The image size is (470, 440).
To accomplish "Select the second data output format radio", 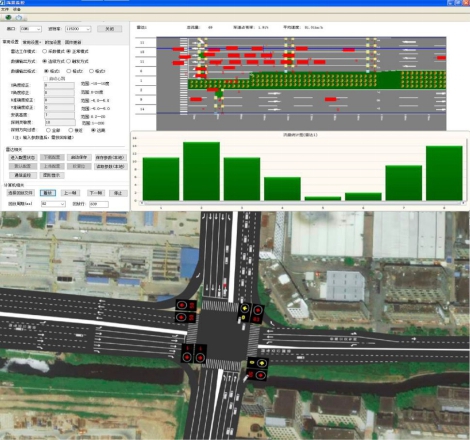I will click(x=69, y=71).
